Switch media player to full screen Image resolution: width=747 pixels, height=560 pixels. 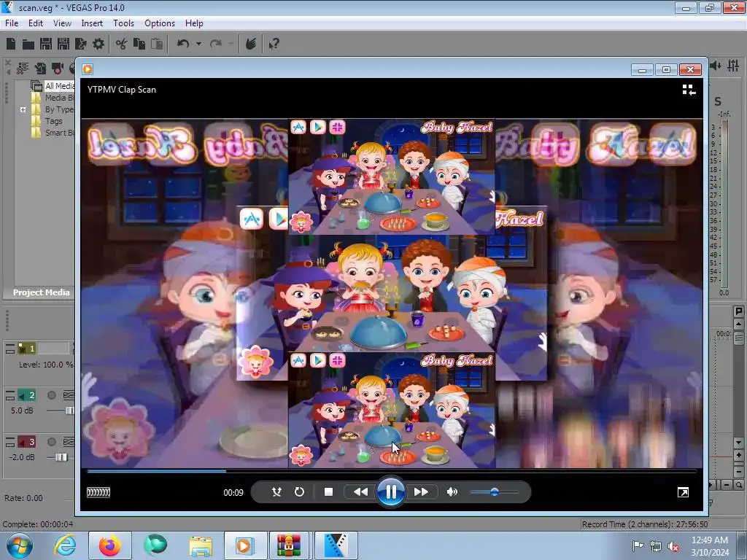[683, 492]
